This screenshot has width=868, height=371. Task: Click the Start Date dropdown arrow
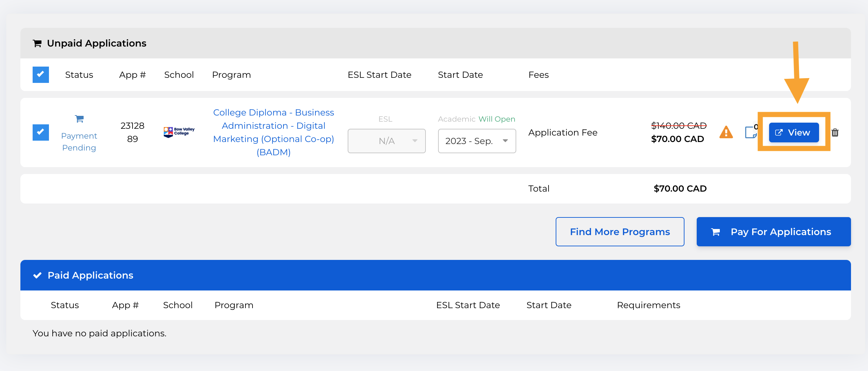tap(505, 141)
